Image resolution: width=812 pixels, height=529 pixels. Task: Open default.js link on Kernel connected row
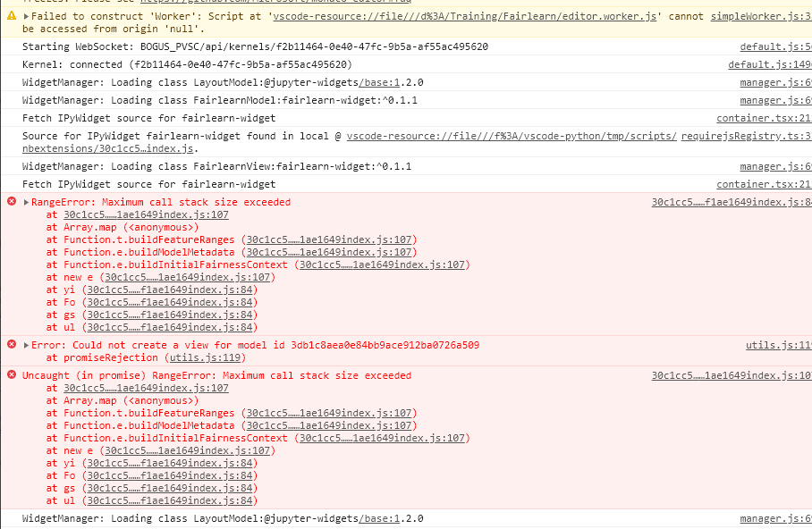(770, 64)
